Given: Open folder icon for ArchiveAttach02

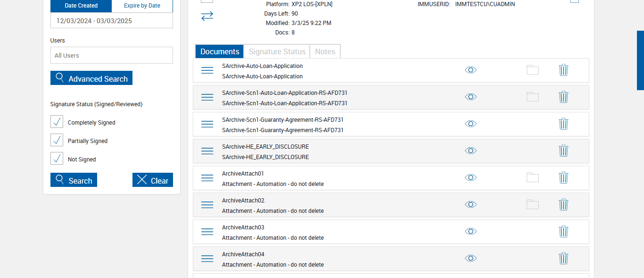Looking at the screenshot, I should 533,204.
